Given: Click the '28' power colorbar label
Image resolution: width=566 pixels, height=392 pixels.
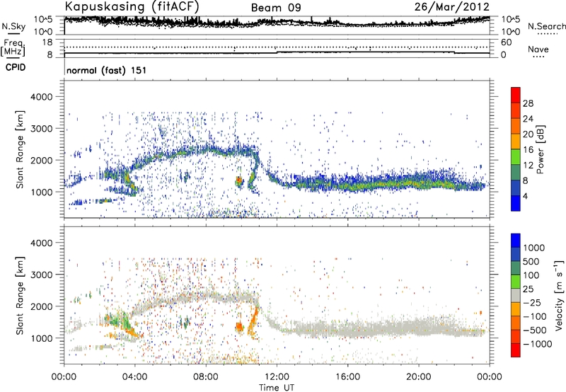Looking at the screenshot, I should (528, 103).
